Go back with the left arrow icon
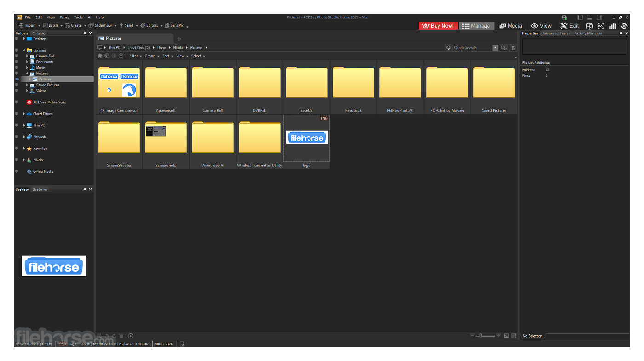This screenshot has height=361, width=644. 107,56
